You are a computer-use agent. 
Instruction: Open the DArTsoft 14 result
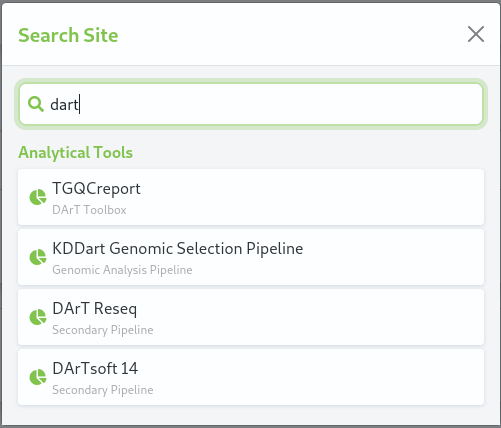click(251, 377)
